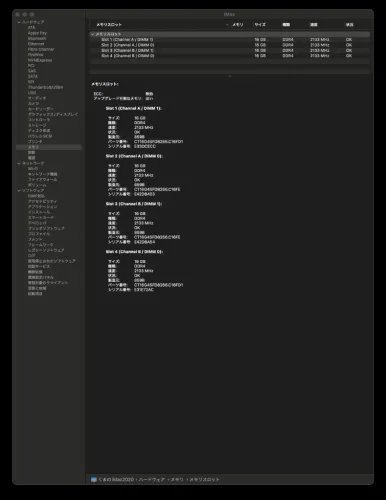The width and height of the screenshot is (386, 500).
Task: Select SATA in the sidebar
Action: tap(33, 76)
